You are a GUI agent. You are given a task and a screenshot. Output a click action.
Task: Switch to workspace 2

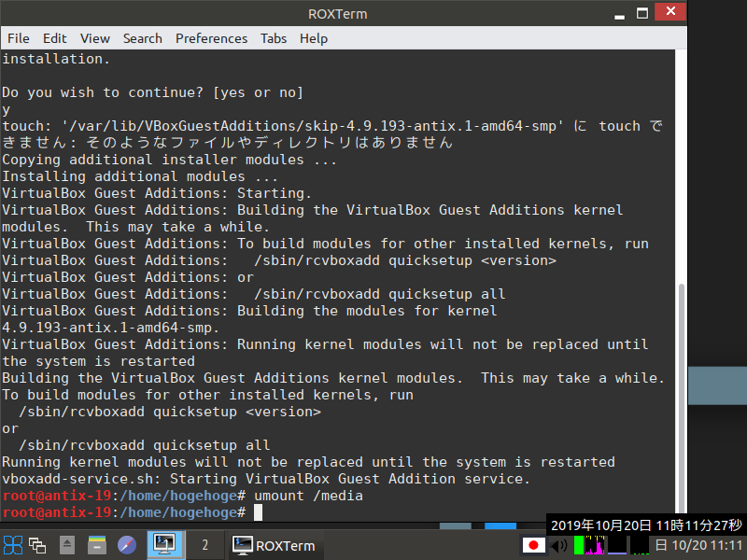tap(204, 545)
